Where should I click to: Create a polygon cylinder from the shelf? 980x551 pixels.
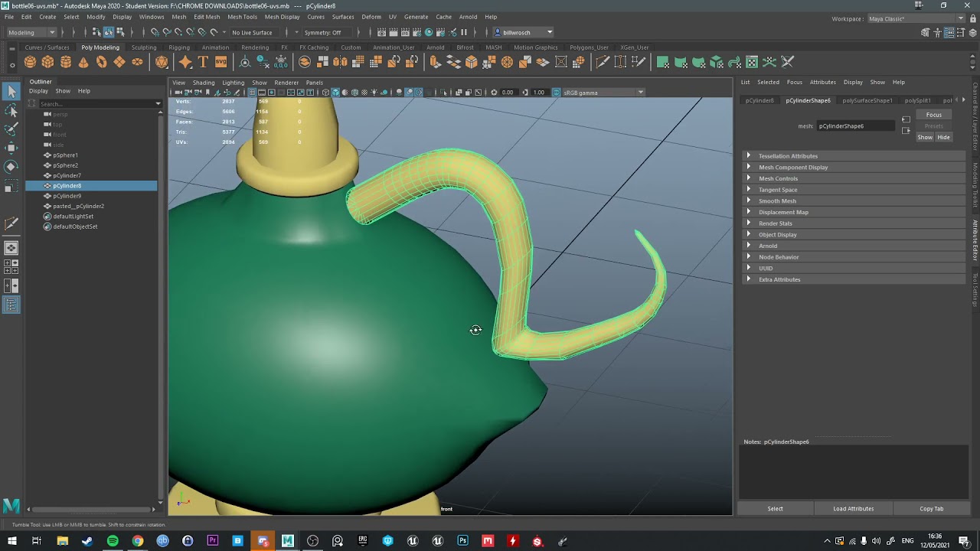coord(66,62)
